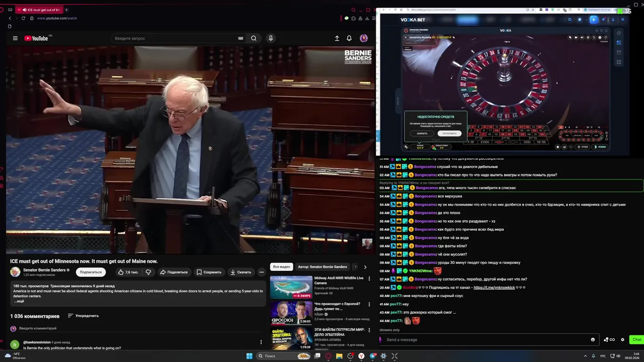Click Поделиться share button

point(174,272)
